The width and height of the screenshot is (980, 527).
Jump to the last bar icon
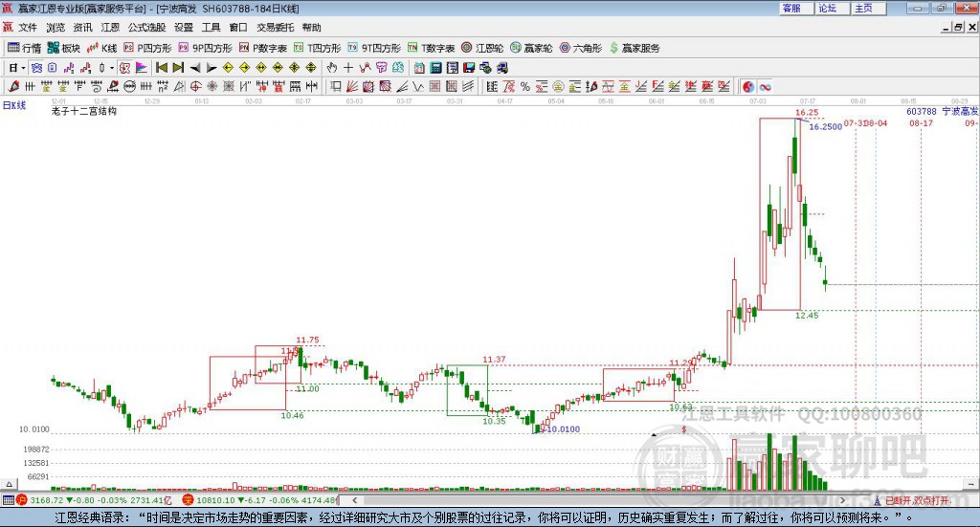click(178, 68)
